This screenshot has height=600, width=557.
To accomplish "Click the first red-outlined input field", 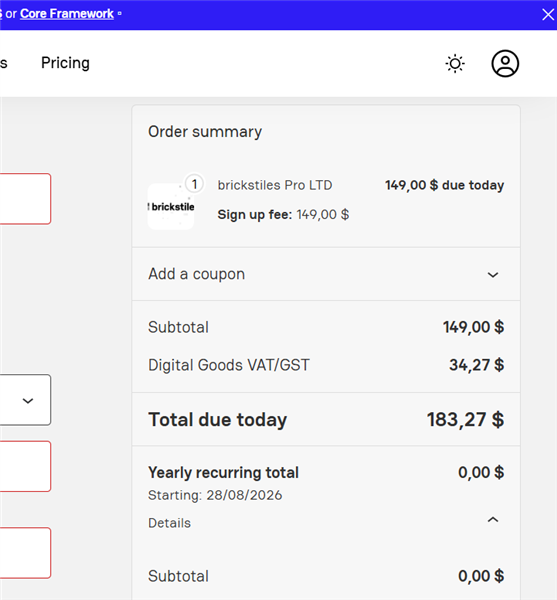I will coord(25,199).
